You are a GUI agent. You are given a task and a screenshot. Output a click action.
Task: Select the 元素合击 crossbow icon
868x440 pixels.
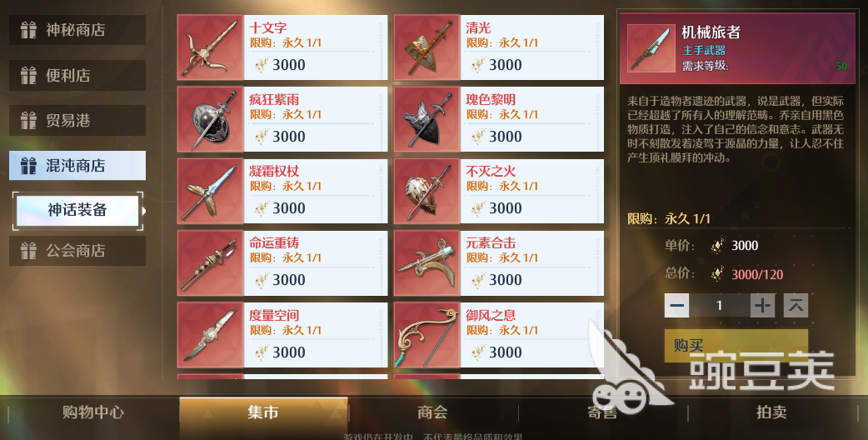click(x=427, y=262)
